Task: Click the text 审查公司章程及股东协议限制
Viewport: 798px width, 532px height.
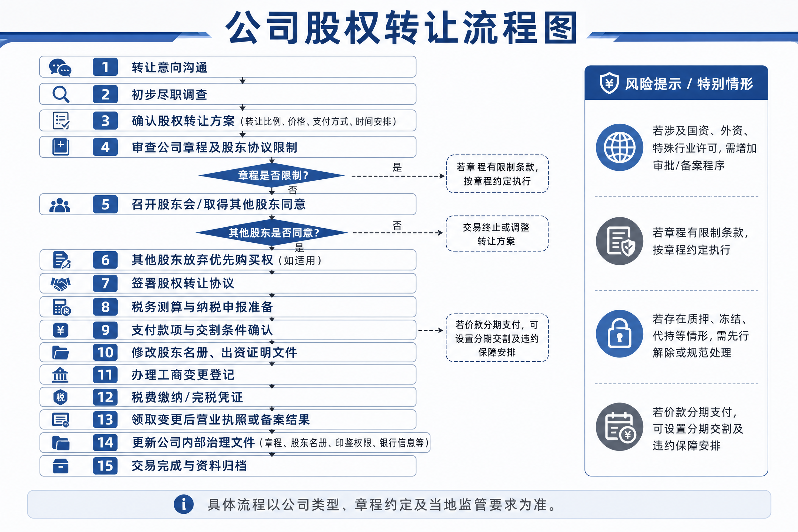Action: (215, 147)
